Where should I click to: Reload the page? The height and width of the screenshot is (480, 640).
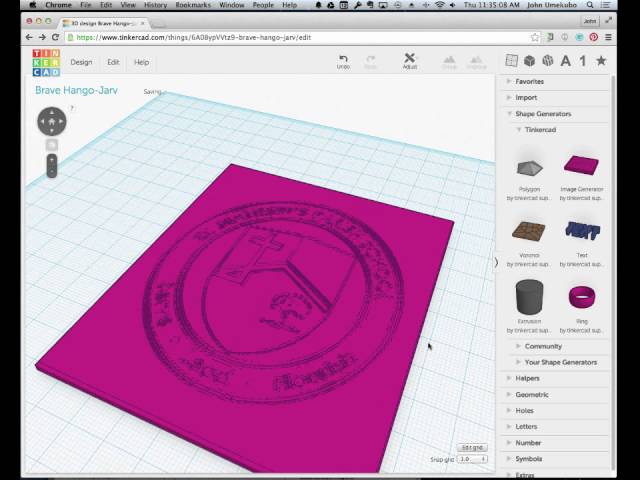click(x=56, y=37)
